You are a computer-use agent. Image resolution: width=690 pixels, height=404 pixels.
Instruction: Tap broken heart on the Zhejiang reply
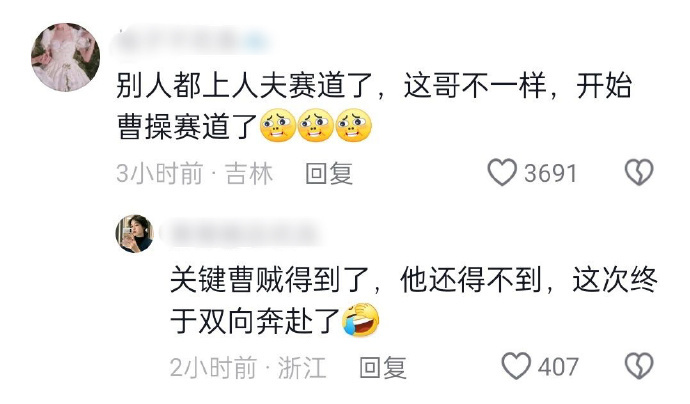pos(639,366)
